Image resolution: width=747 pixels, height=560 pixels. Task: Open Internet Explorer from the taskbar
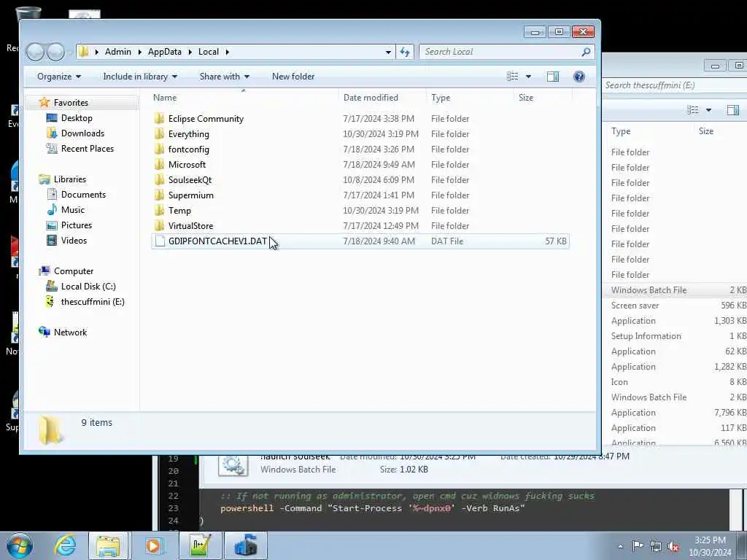pyautogui.click(x=65, y=545)
